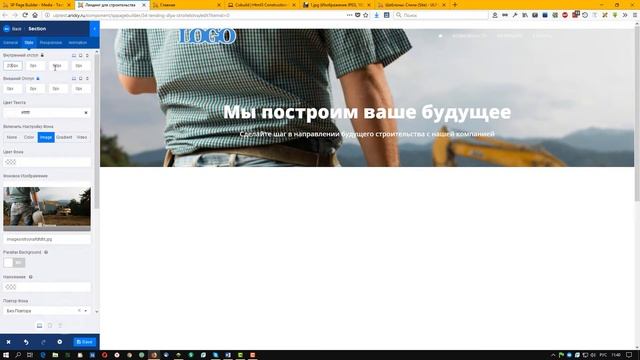This screenshot has height=360, width=640.
Task: Select tablet device icon for inner padding
Action: pyautogui.click(x=80, y=55)
